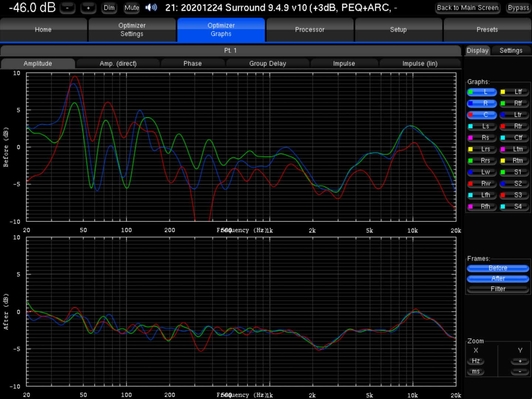
Task: Open the Processor tab
Action: point(310,30)
